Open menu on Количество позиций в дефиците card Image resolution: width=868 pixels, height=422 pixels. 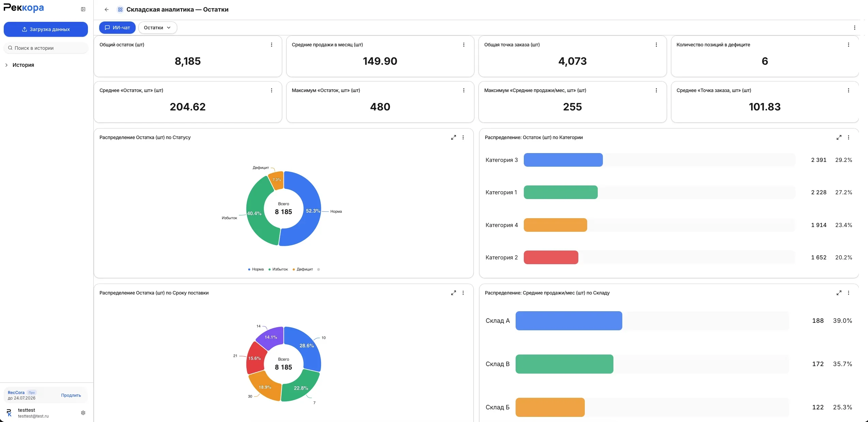tap(849, 45)
